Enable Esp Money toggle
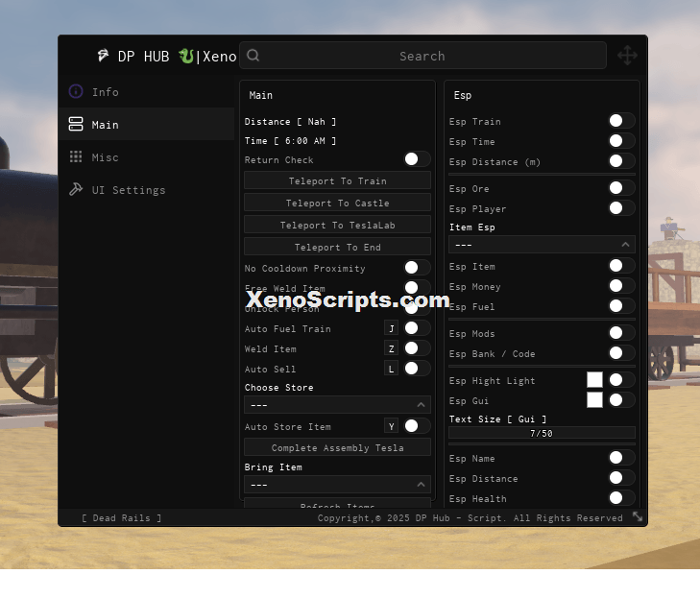 point(622,286)
